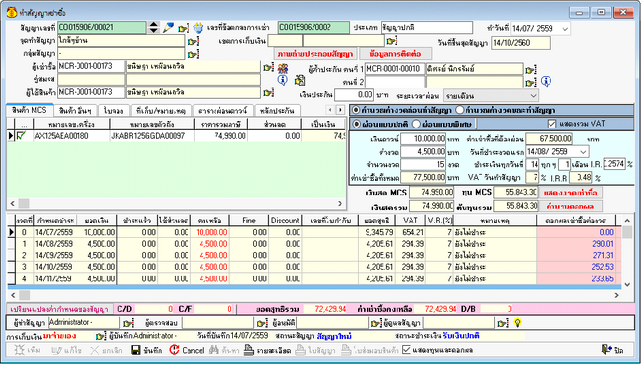Click deposit amount field 0.00
The width and height of the screenshot is (642, 365).
pyautogui.click(x=354, y=95)
